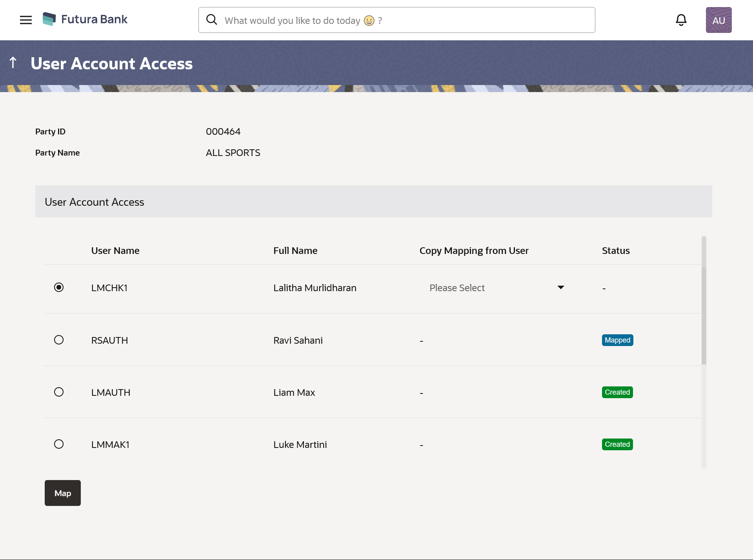Focus the 'What would you like to do' search field
This screenshot has width=753, height=560.
tap(404, 20)
